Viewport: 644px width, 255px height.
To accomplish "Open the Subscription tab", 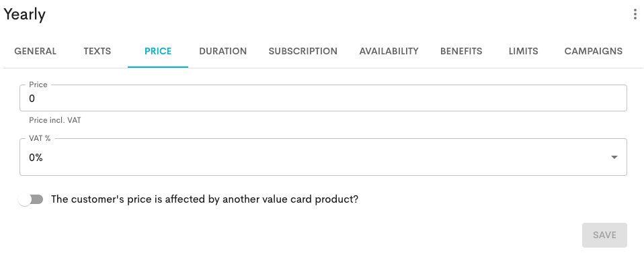I will 303,51.
